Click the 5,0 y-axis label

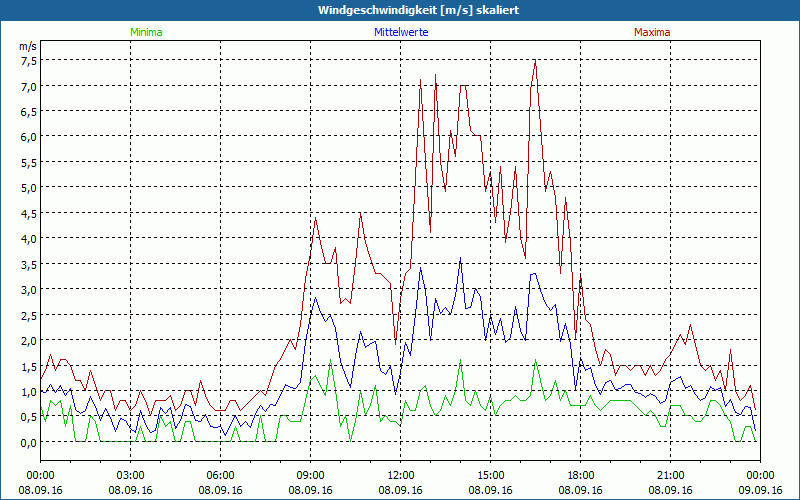(29, 188)
